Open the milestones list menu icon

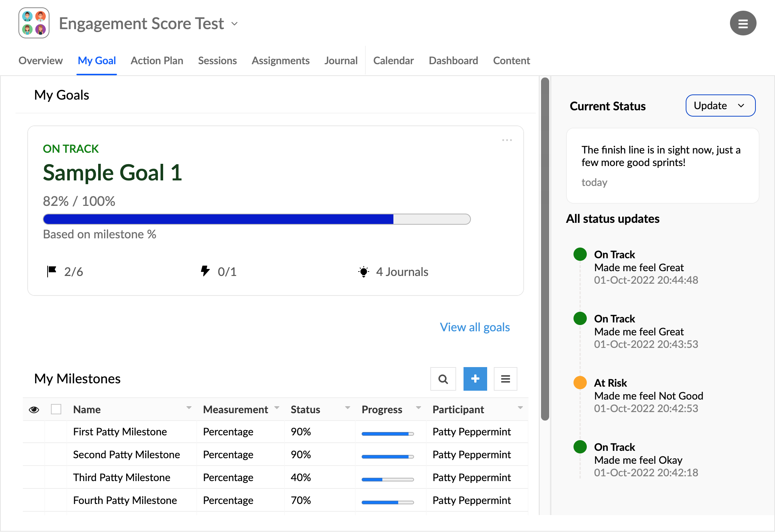(x=505, y=379)
